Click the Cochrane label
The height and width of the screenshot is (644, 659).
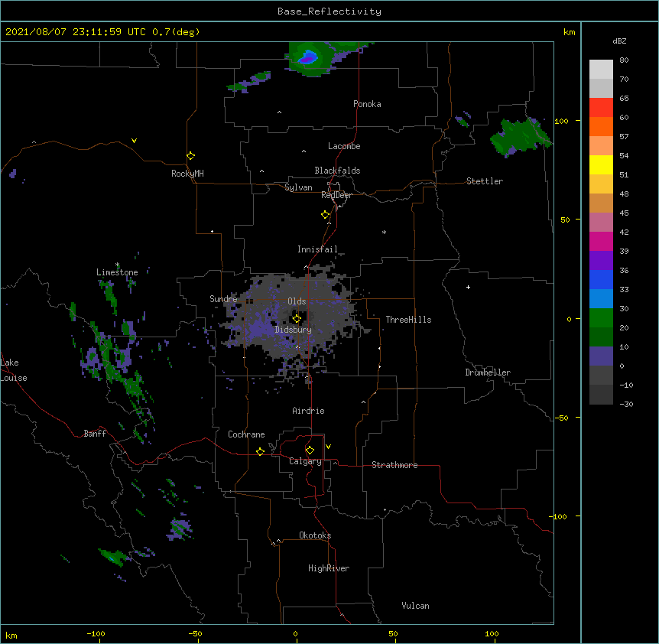pos(246,434)
